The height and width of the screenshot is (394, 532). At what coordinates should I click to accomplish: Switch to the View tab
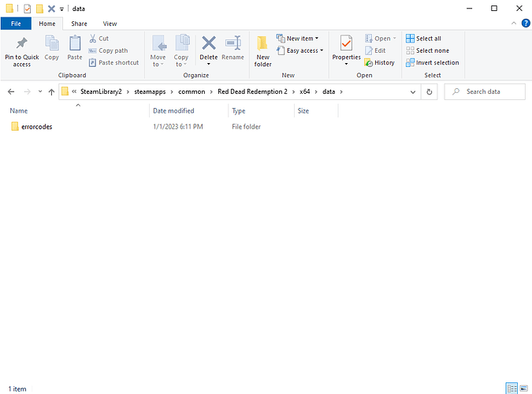[110, 24]
